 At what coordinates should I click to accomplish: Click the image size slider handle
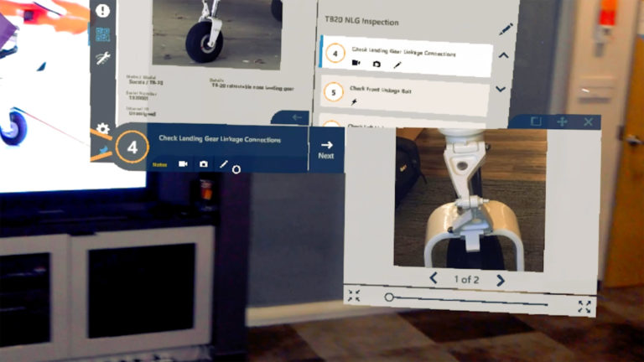pyautogui.click(x=389, y=297)
